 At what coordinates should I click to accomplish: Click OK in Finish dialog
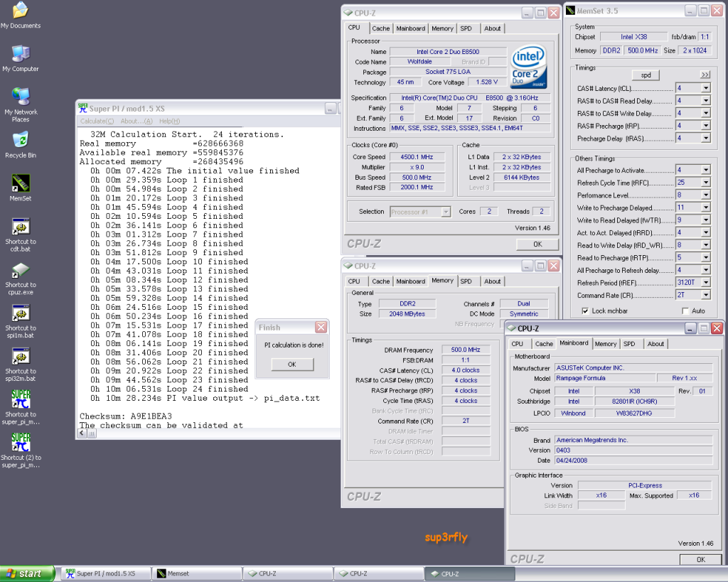coord(292,365)
